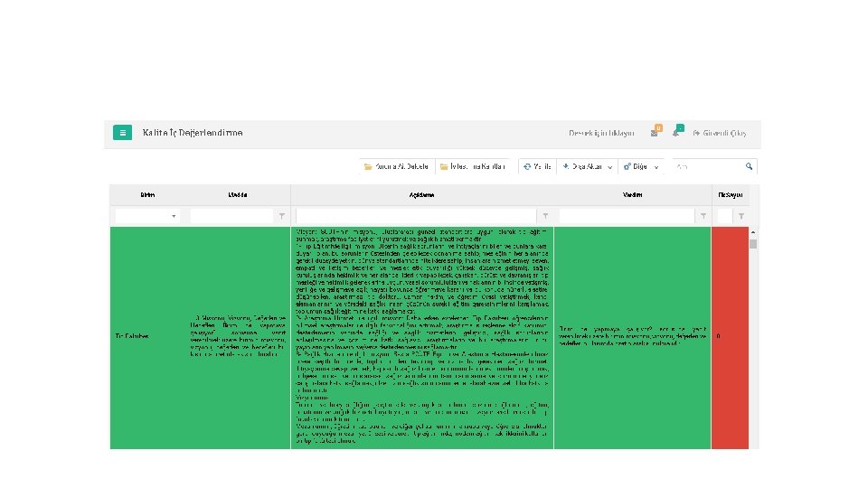Click the scroll up arrow of table scrollbar
Screen dimensions: 868x488
tap(753, 232)
